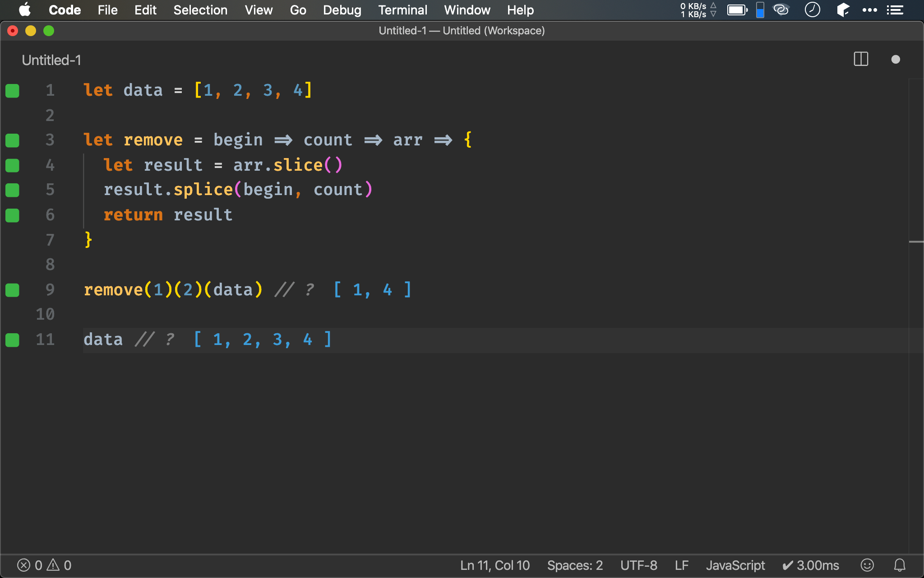
Task: Click the 'data' variable on line 1
Action: tap(143, 90)
